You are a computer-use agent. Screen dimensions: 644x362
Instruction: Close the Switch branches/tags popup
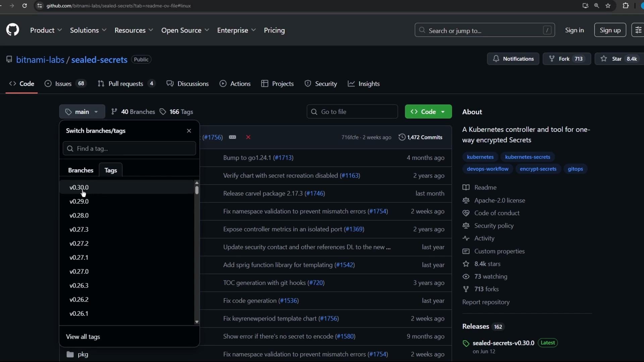tap(189, 131)
